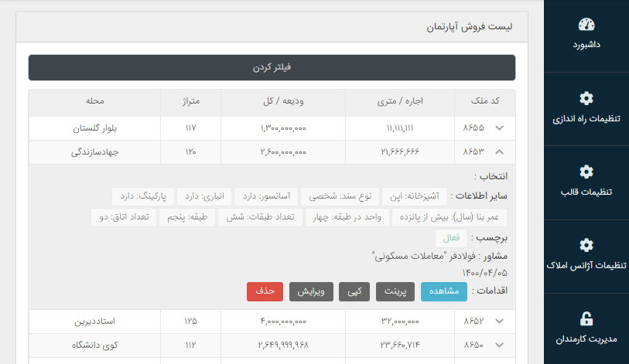The image size is (629, 364).
Task: Click the gear icon above تنظیمات قالب
Action: pyautogui.click(x=586, y=172)
